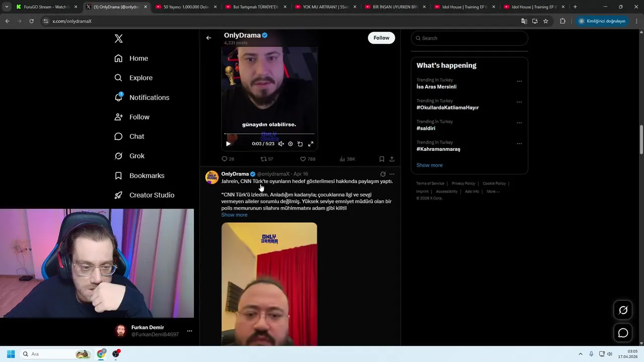The image size is (644, 362).
Task: Click the Search field on X
Action: (x=469, y=38)
